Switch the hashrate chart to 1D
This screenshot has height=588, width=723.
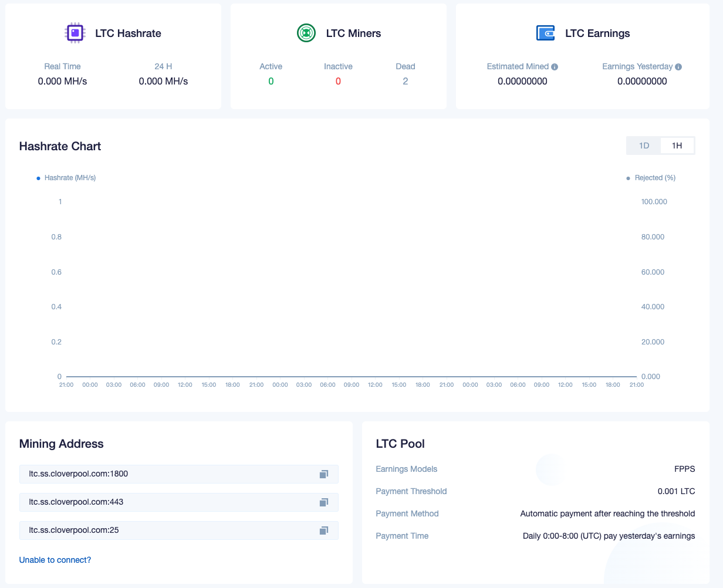coord(644,146)
